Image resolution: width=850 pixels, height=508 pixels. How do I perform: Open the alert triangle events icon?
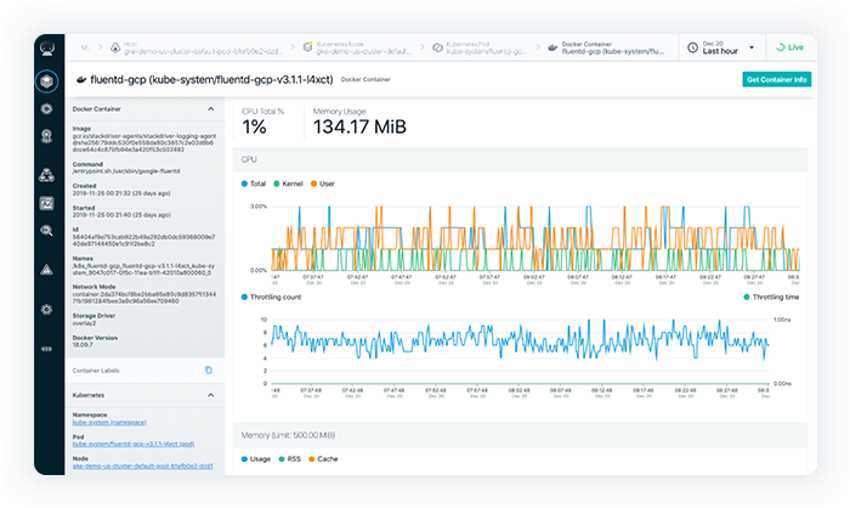tap(46, 269)
